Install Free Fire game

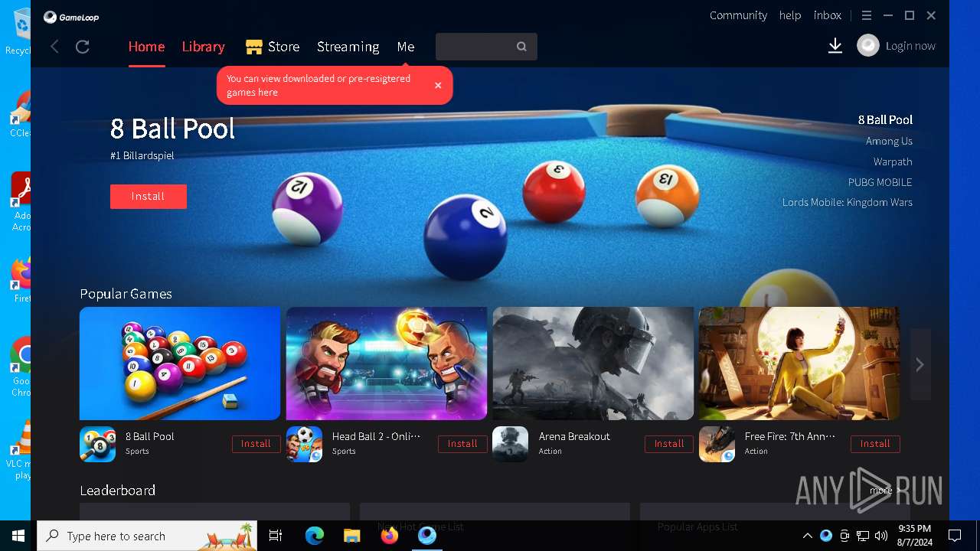click(x=875, y=444)
